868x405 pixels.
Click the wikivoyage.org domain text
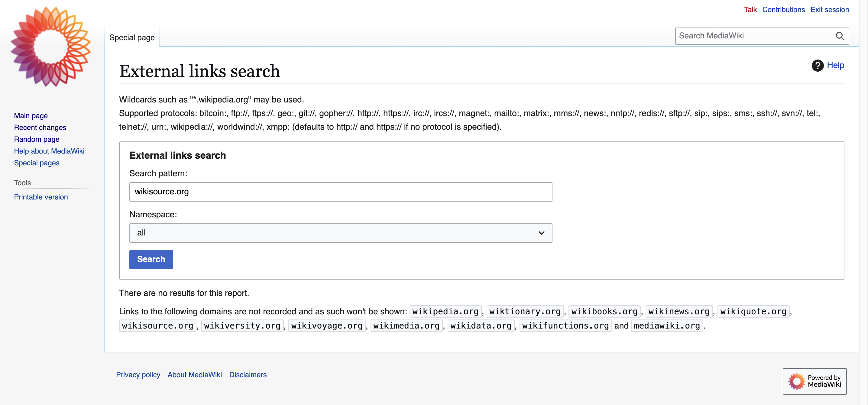click(326, 326)
